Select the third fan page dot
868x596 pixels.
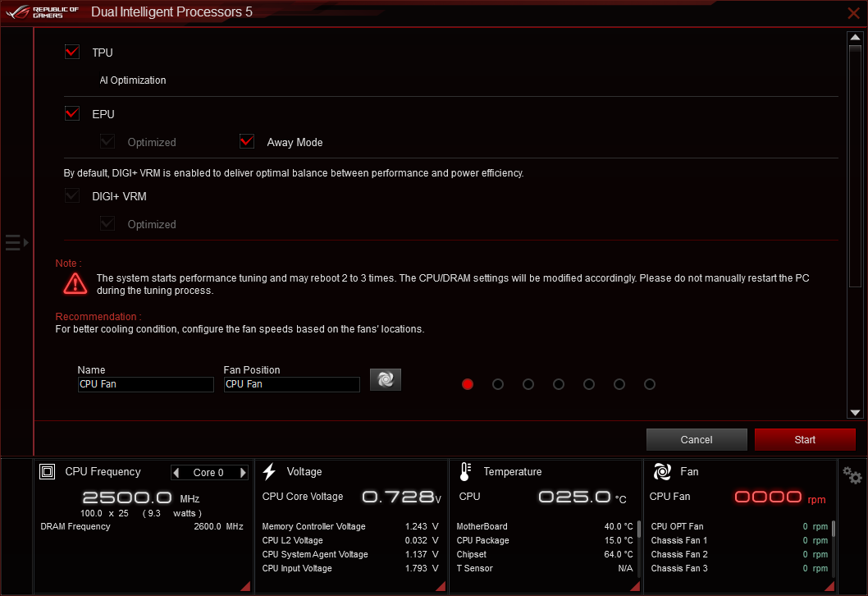(x=528, y=384)
